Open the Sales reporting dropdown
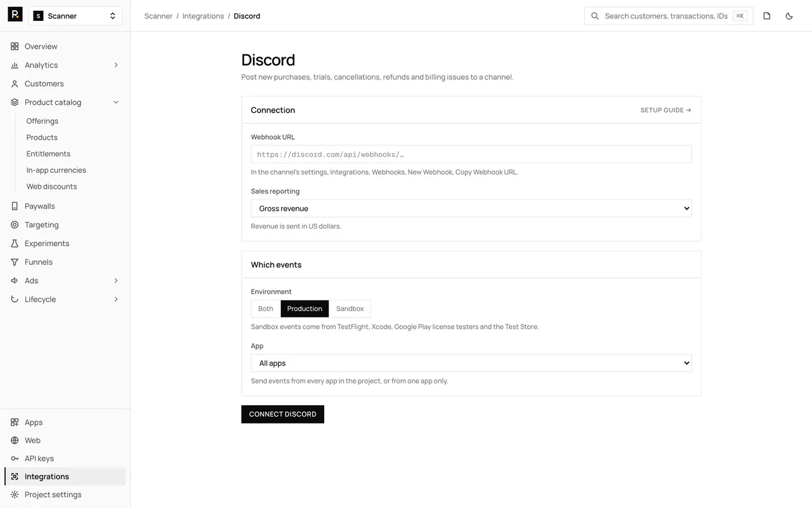This screenshot has width=812, height=508. (x=471, y=208)
